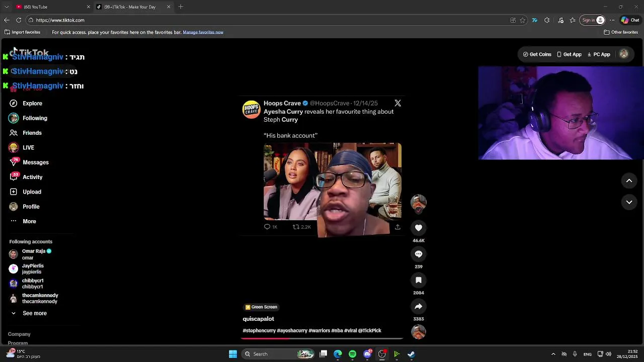Open Discord from the taskbar
644x362 pixels.
point(368,354)
